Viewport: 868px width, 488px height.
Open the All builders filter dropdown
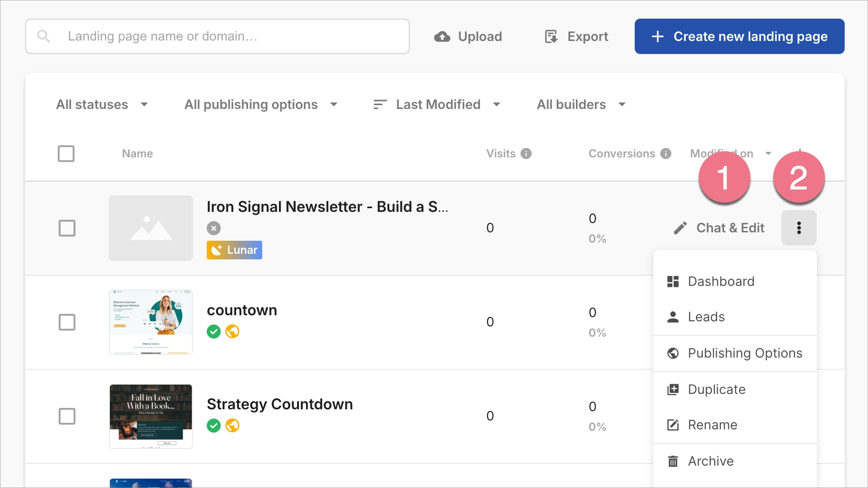point(582,104)
